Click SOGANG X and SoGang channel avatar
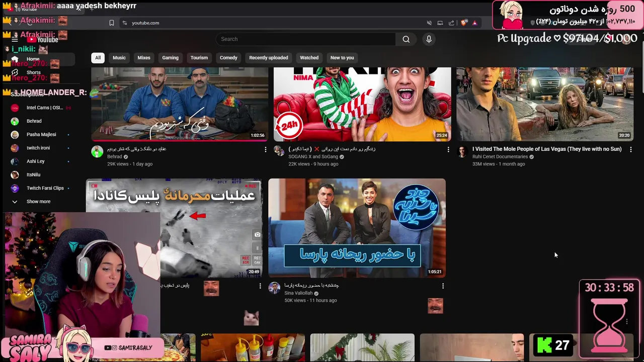Viewport: 644px width, 362px height. tap(279, 151)
